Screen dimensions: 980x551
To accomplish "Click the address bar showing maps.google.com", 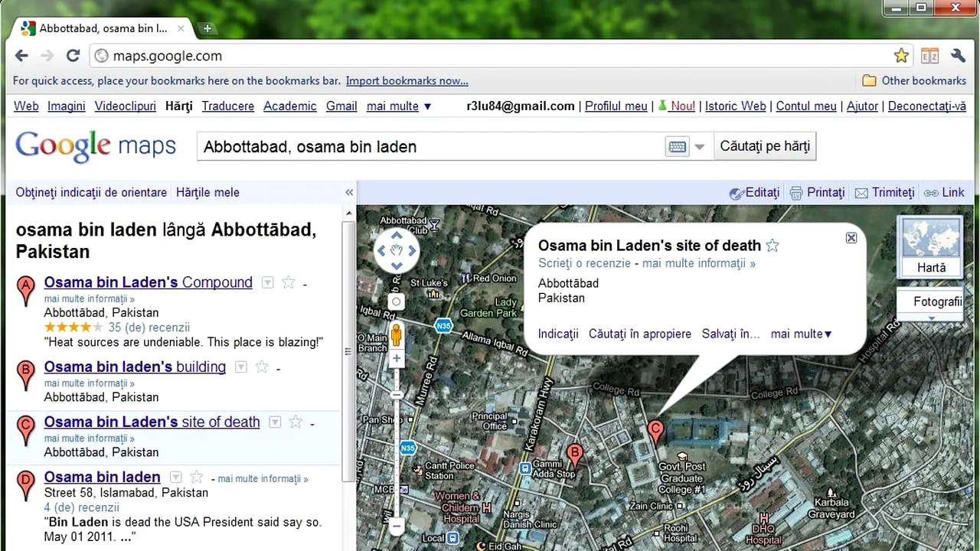I will tap(490, 56).
